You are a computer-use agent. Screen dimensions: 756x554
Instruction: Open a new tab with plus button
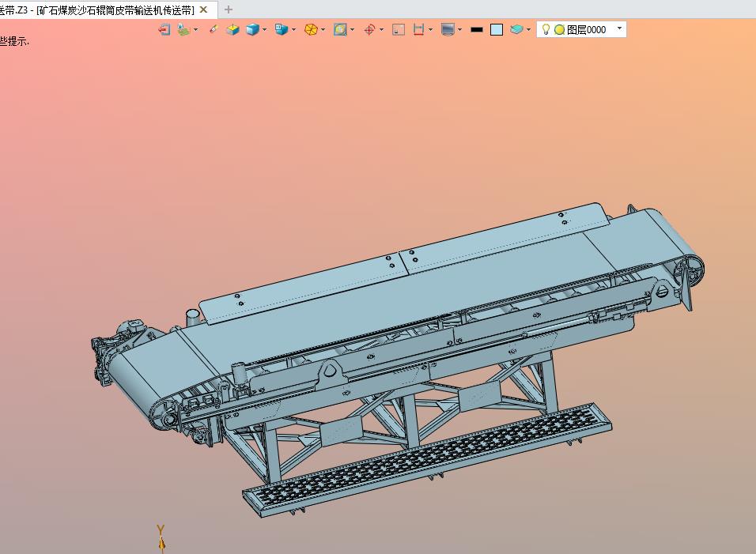(x=229, y=9)
